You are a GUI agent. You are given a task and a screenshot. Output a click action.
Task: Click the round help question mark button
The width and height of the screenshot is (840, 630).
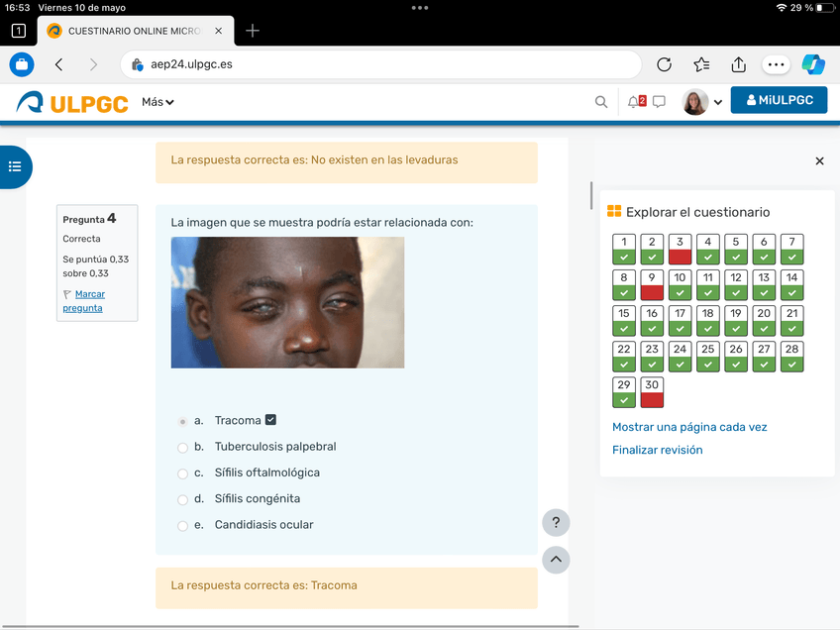556,523
